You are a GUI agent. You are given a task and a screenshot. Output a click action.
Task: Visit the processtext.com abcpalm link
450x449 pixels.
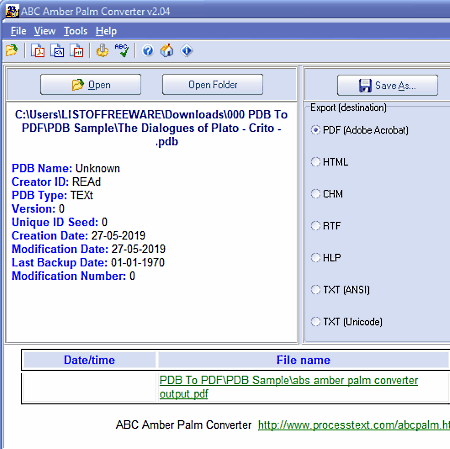click(354, 425)
